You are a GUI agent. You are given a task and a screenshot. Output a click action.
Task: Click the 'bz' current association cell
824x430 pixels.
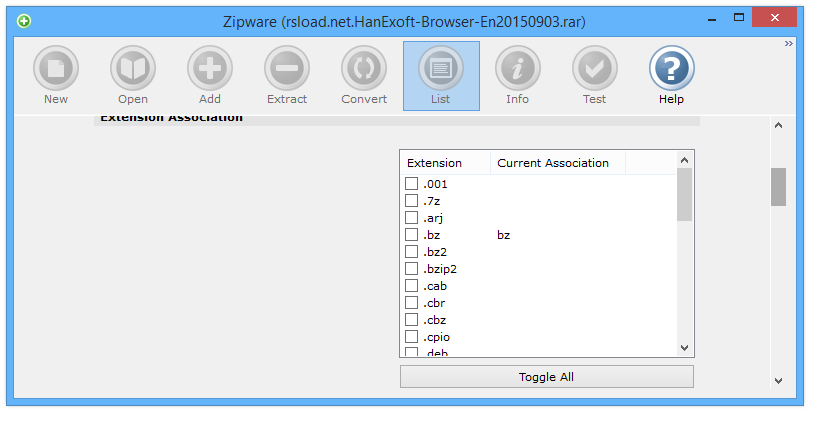point(503,235)
